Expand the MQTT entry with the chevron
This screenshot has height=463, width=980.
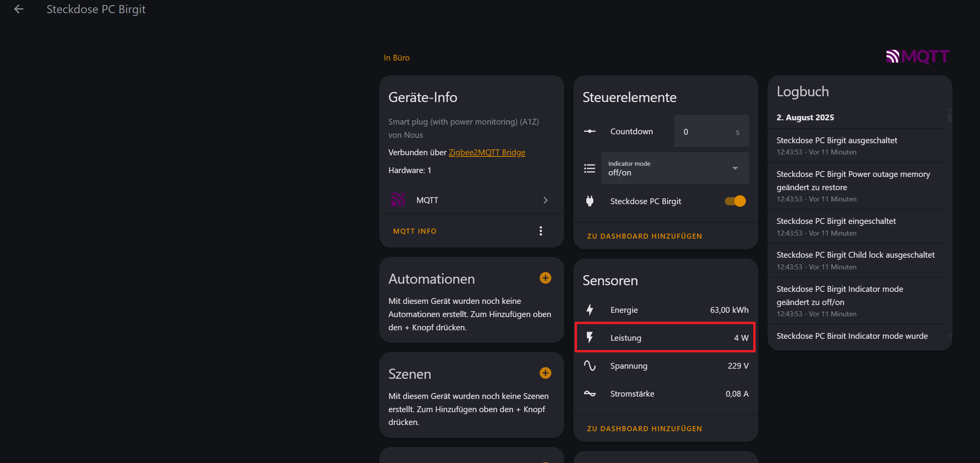(x=546, y=200)
